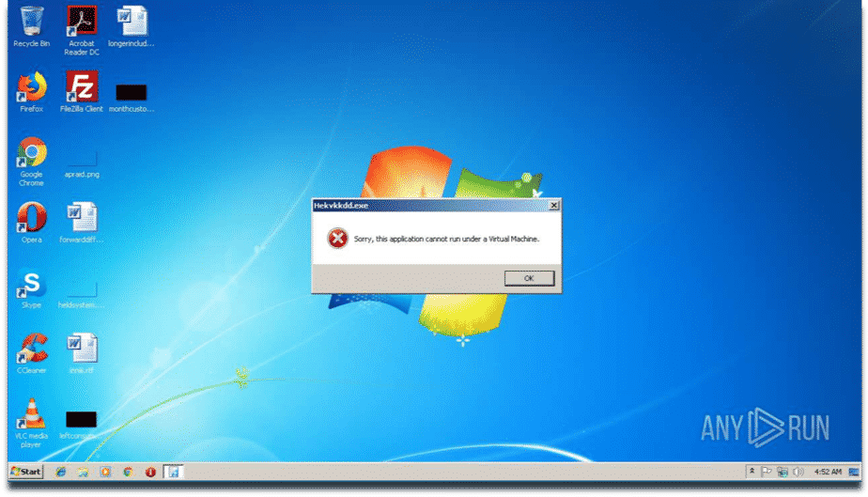This screenshot has height=497, width=868.
Task: Open the volume control speaker icon
Action: (798, 472)
